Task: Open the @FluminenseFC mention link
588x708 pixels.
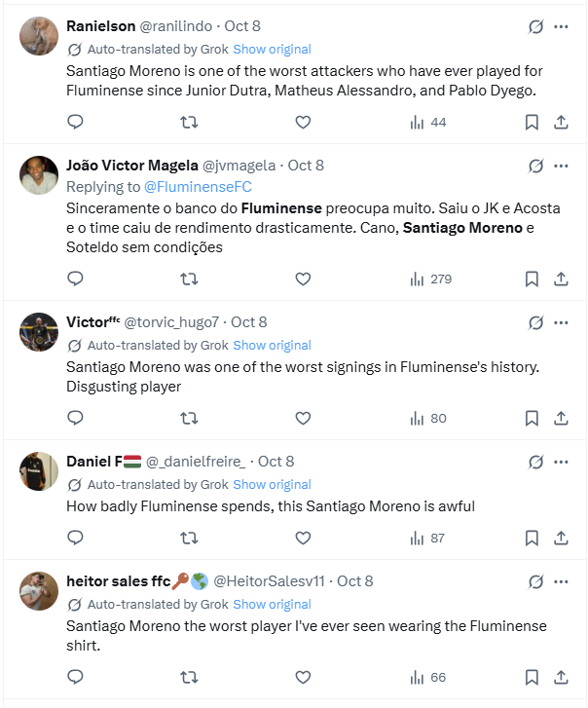Action: coord(198,186)
